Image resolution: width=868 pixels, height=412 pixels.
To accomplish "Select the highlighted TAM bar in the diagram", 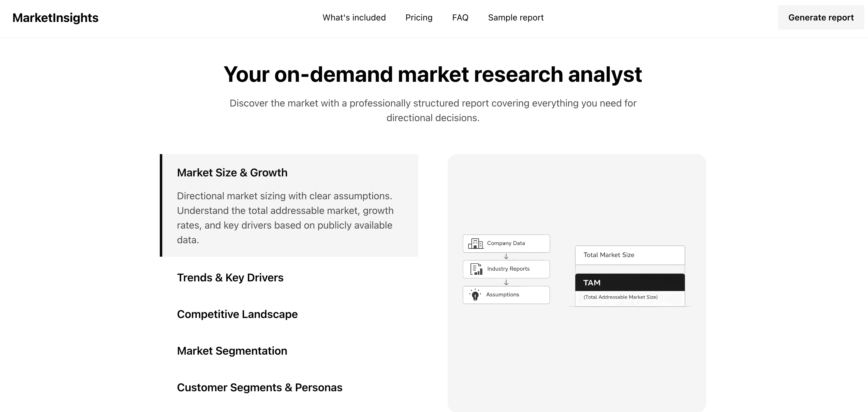I will pos(629,283).
